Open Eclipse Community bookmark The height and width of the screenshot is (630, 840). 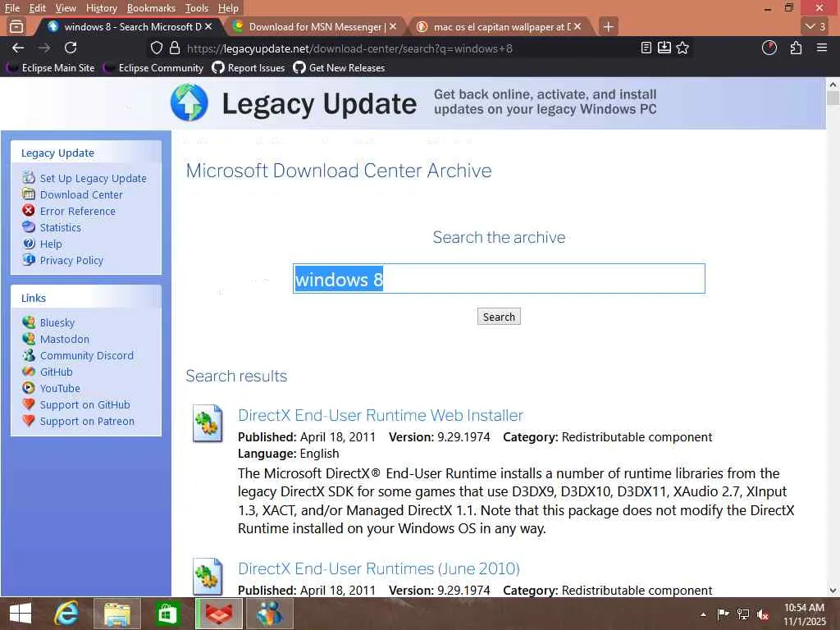point(153,68)
